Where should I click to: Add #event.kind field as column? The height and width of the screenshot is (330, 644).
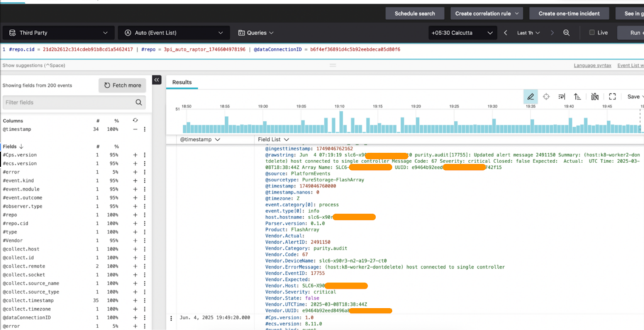135,181
